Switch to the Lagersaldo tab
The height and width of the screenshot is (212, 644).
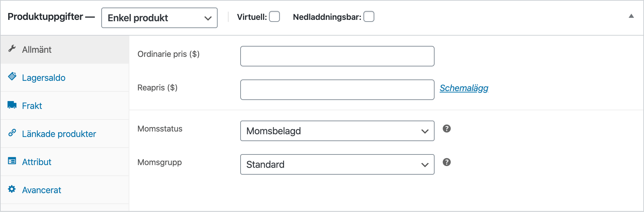[43, 78]
